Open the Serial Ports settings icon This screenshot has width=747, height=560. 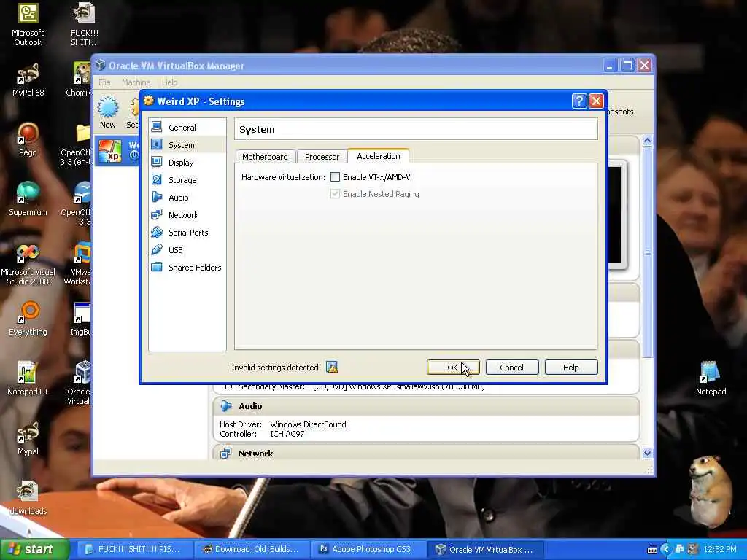click(x=157, y=233)
